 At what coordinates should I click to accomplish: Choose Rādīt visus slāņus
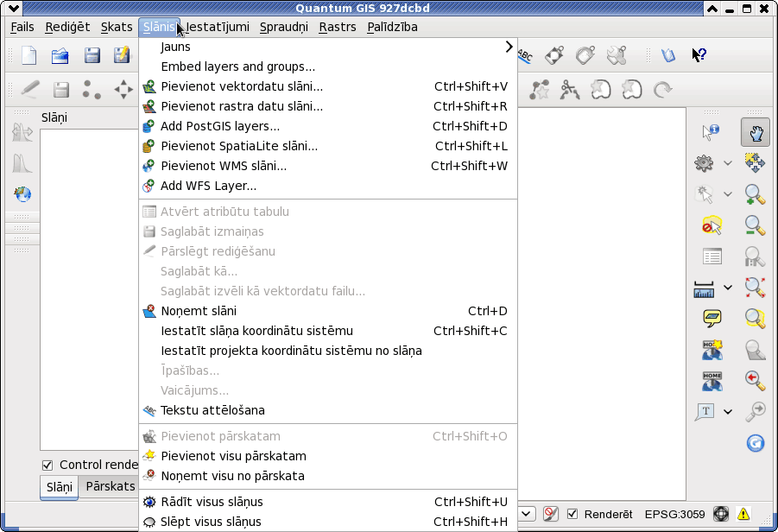coord(328,502)
